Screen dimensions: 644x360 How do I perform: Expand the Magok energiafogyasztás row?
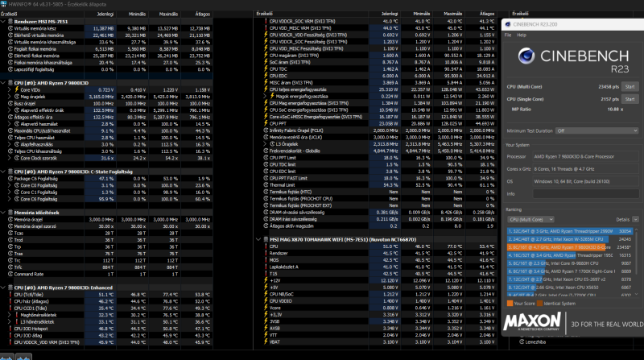265,96
